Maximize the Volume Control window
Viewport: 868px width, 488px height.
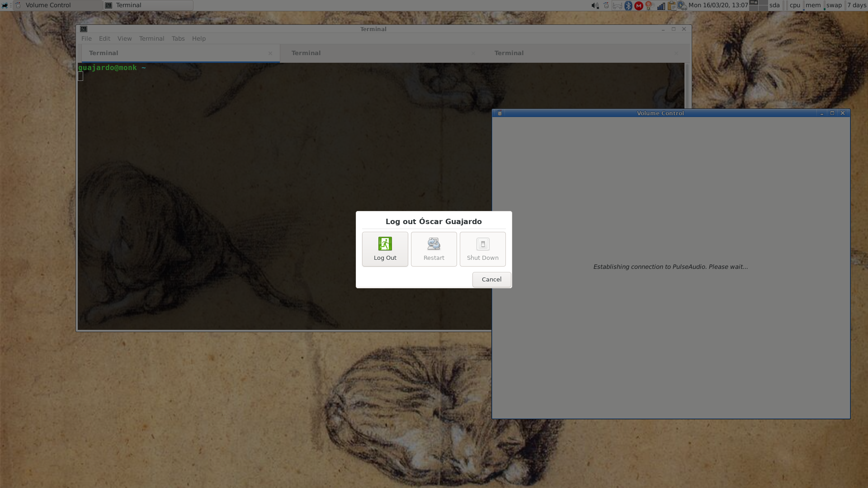click(x=832, y=113)
